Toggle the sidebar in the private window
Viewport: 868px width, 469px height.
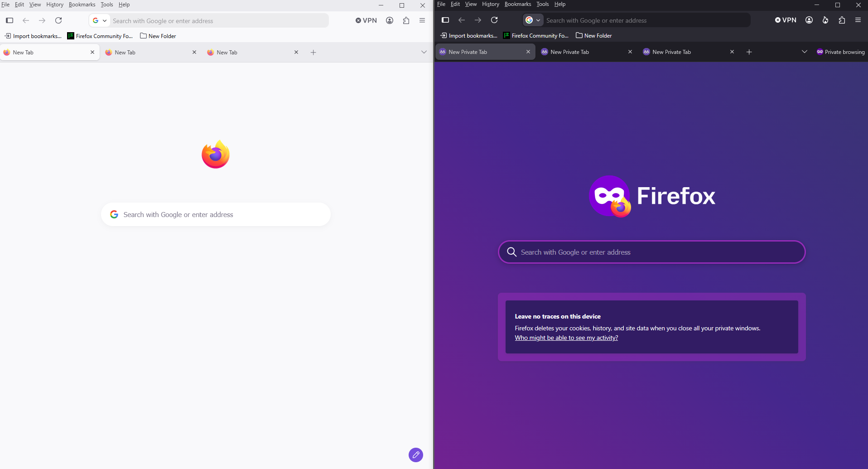pyautogui.click(x=445, y=20)
